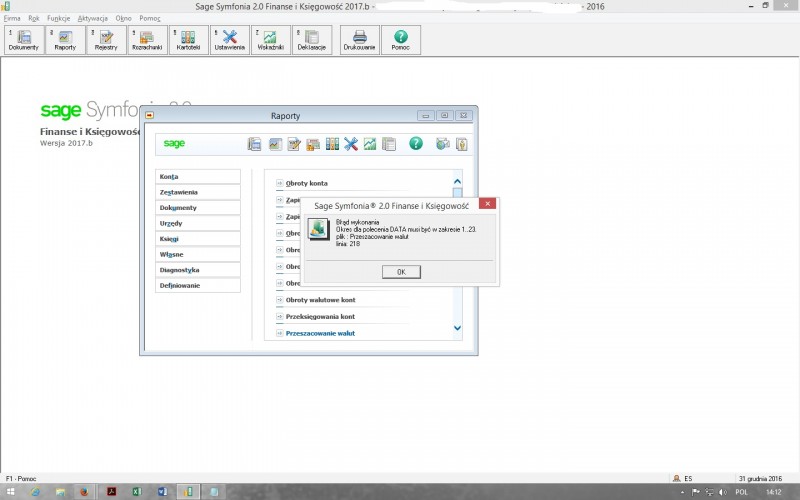Click registers notepad icon in Raporty window toolbar

[x=294, y=144]
